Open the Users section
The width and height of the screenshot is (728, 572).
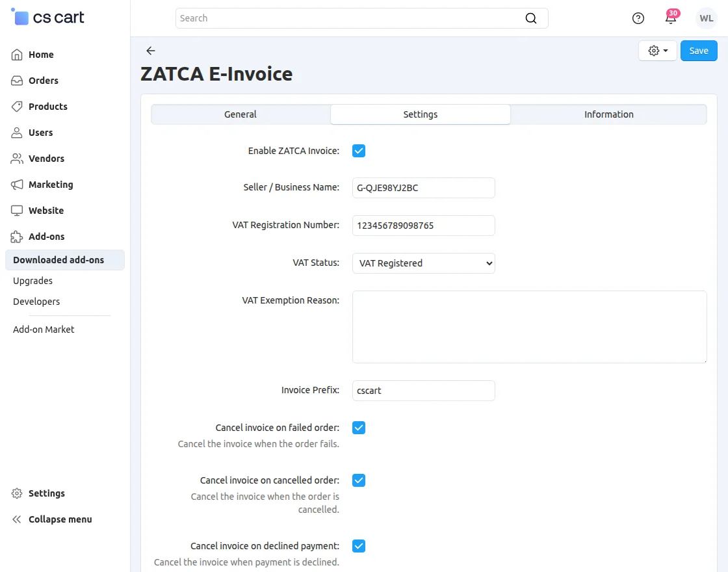[40, 132]
